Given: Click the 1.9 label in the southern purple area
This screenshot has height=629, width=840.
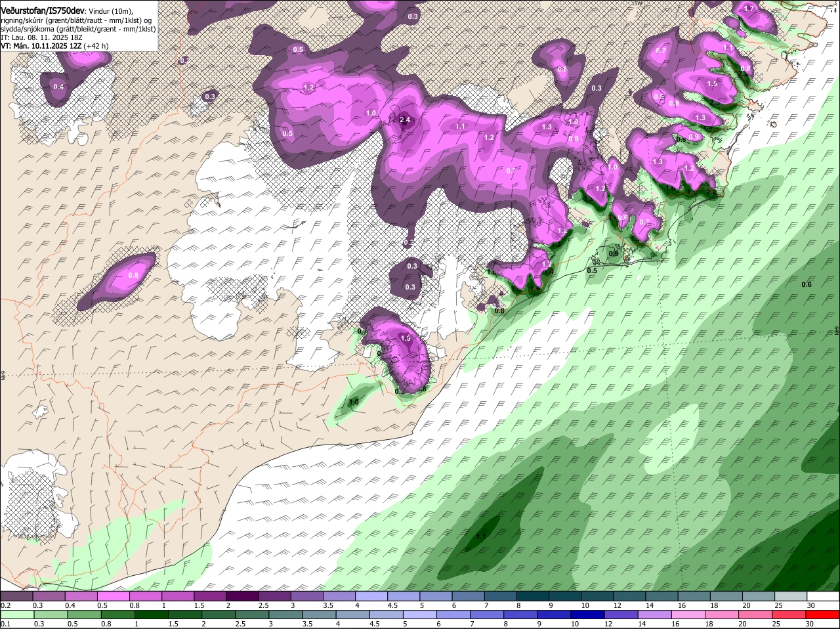Looking at the screenshot, I should point(406,338).
